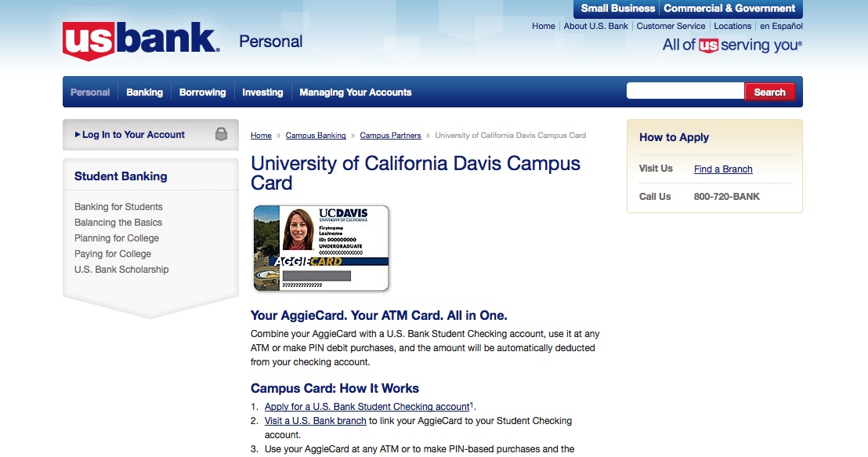Click Apply for a U.S. Bank Student Checking account
868x457 pixels.
coord(367,407)
